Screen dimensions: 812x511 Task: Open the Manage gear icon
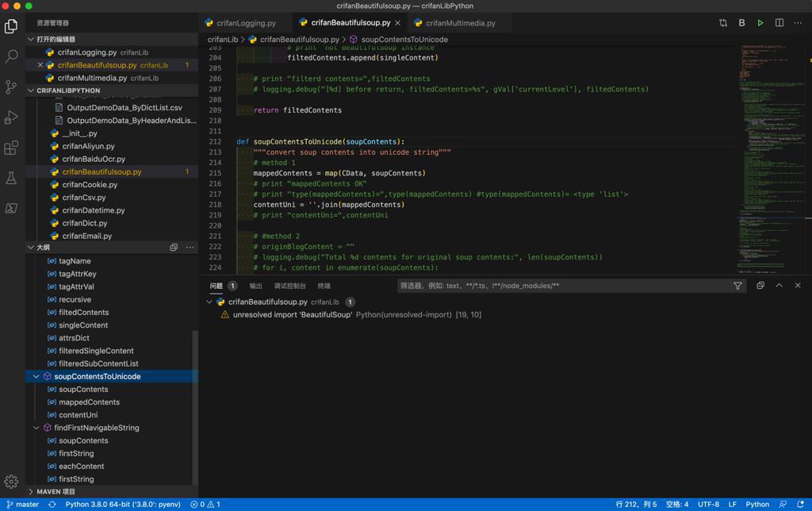point(11,481)
